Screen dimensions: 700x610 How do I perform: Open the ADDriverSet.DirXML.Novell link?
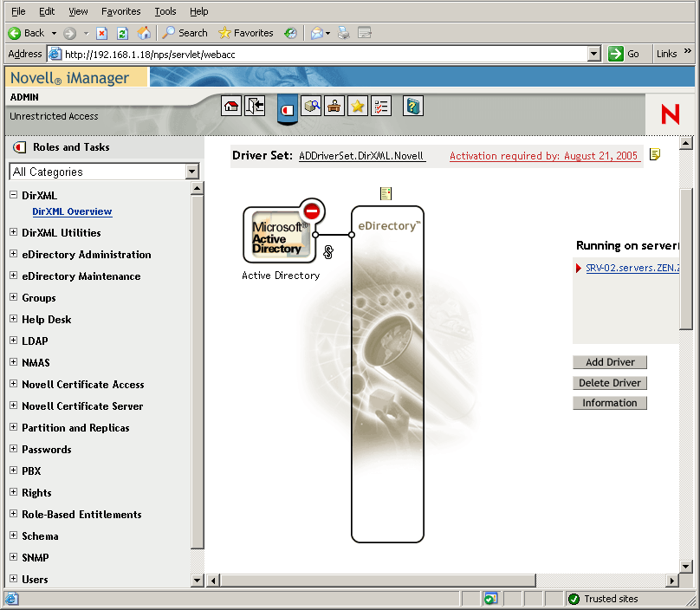[361, 155]
